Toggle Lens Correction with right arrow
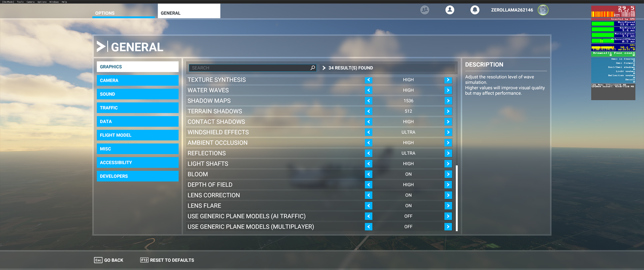 point(448,195)
